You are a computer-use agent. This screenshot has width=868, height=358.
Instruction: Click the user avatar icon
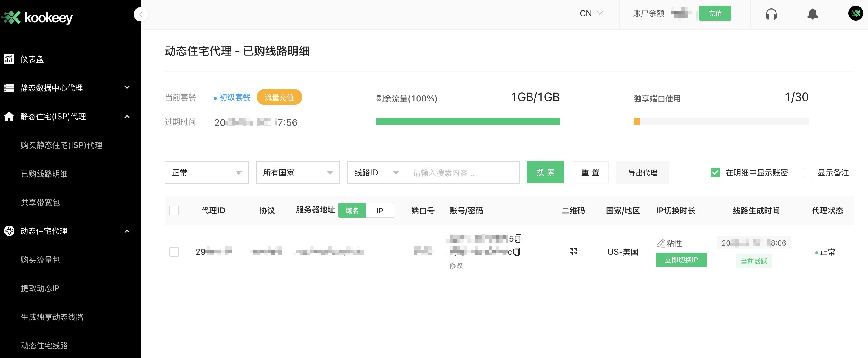tap(855, 13)
